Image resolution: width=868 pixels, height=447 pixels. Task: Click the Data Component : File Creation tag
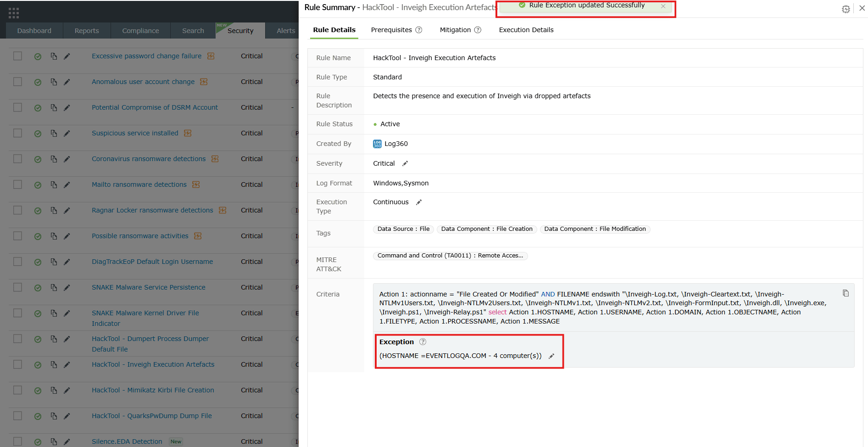487,229
